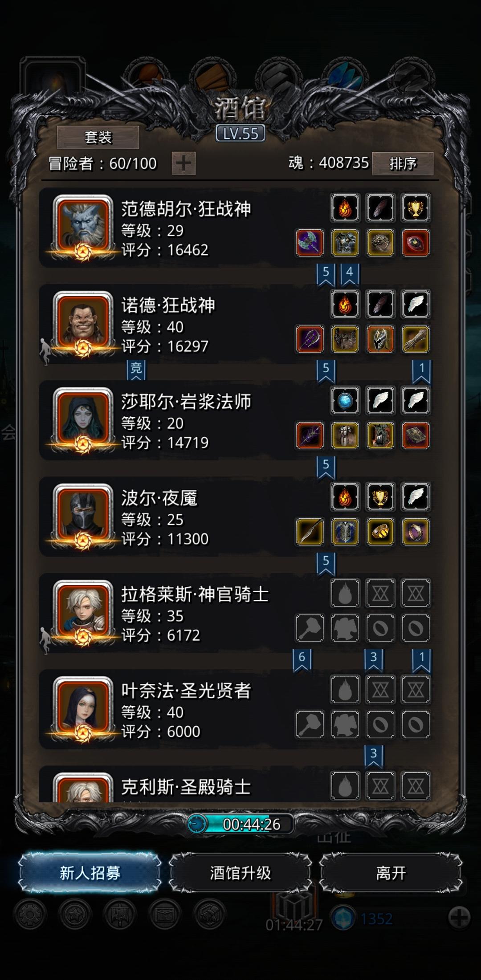Select the gold ring equipment of 波尔·夜魇
The height and width of the screenshot is (980, 481).
[380, 532]
